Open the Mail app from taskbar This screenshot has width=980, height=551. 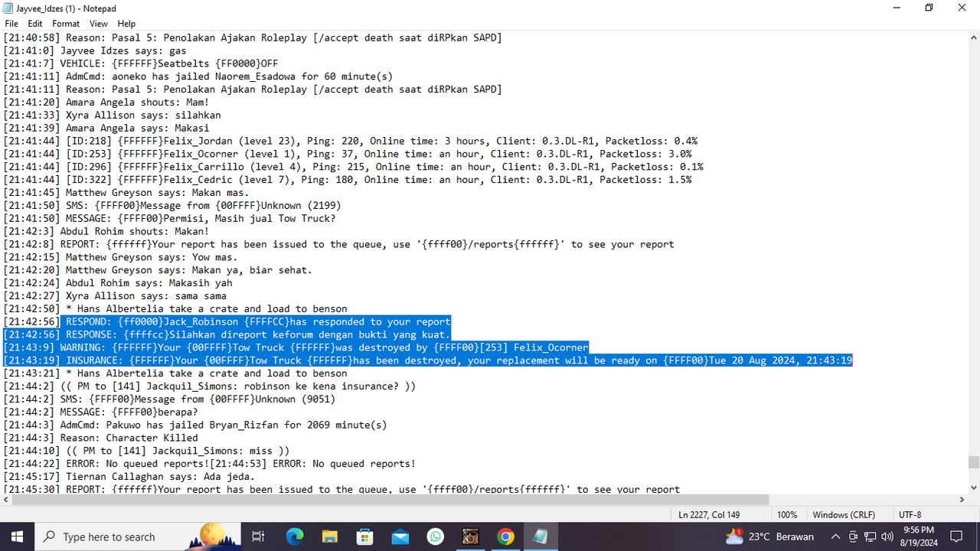[x=400, y=536]
